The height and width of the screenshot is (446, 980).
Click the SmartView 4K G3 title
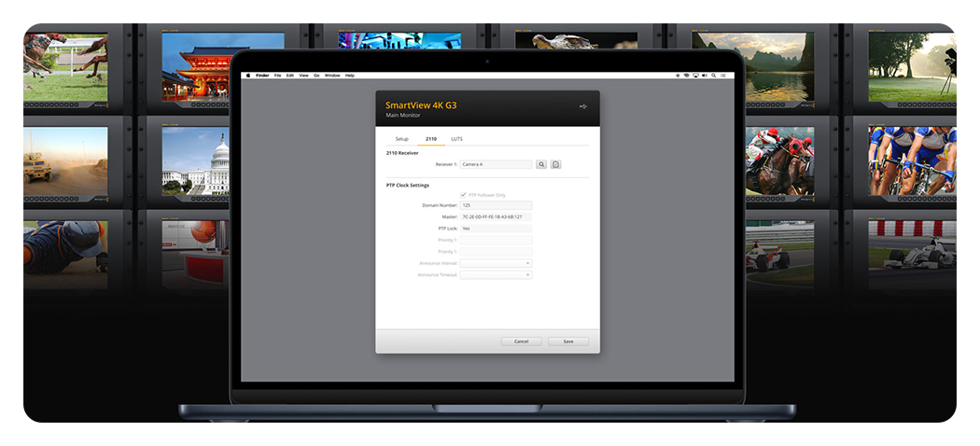point(421,105)
